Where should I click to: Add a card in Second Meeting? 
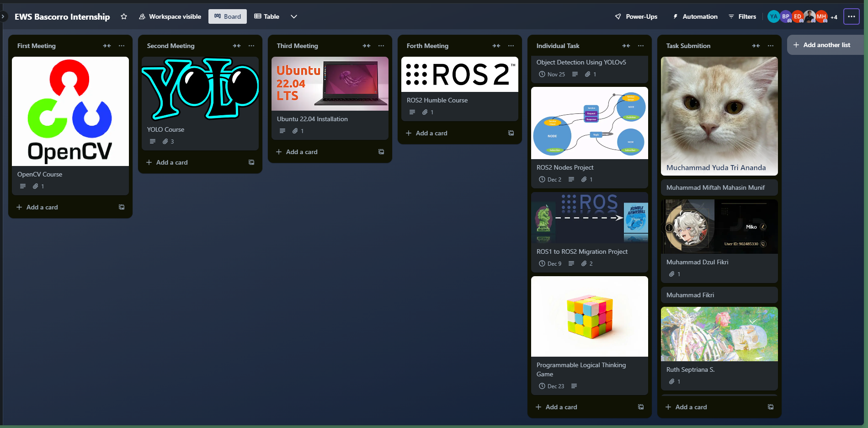pos(167,162)
